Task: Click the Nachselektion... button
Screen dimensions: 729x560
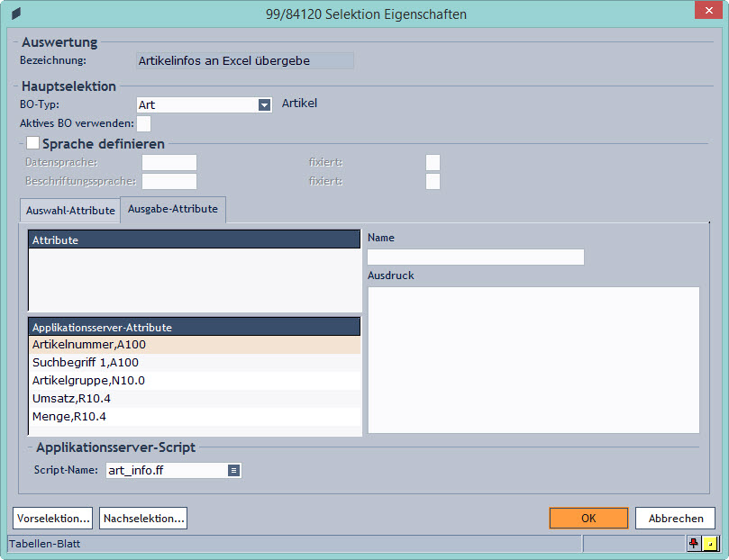Action: pyautogui.click(x=143, y=519)
